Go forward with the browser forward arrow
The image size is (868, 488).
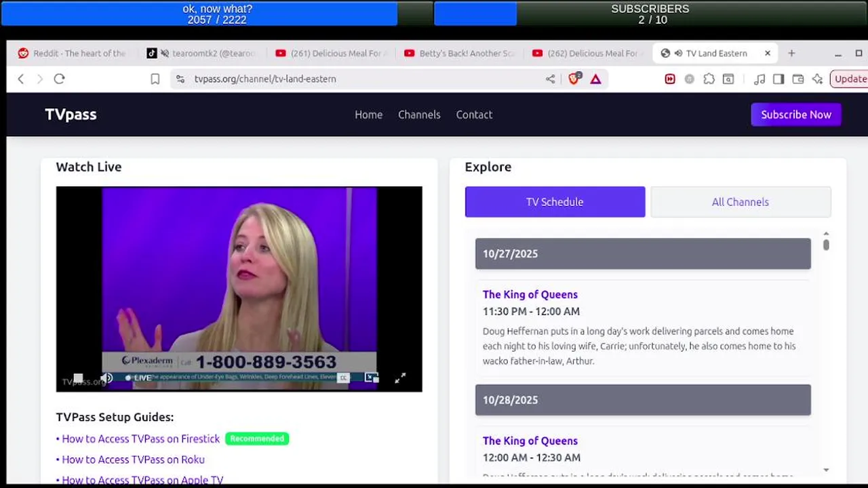pos(39,79)
